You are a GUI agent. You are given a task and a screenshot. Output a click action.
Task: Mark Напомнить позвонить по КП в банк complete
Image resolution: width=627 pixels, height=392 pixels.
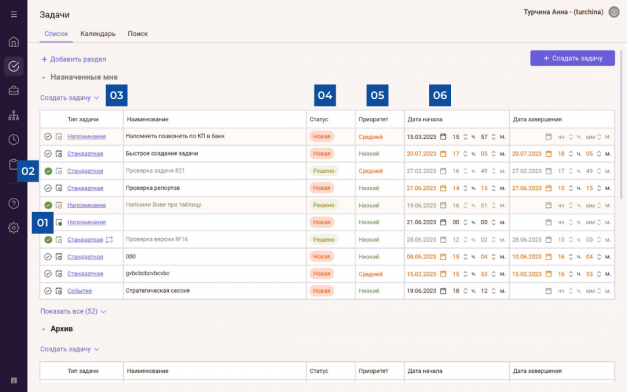tap(48, 137)
